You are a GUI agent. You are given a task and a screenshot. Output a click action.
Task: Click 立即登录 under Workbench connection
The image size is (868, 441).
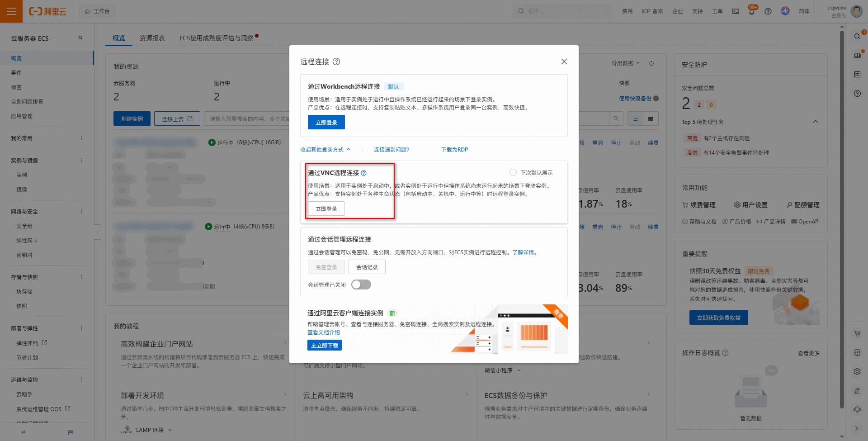326,122
